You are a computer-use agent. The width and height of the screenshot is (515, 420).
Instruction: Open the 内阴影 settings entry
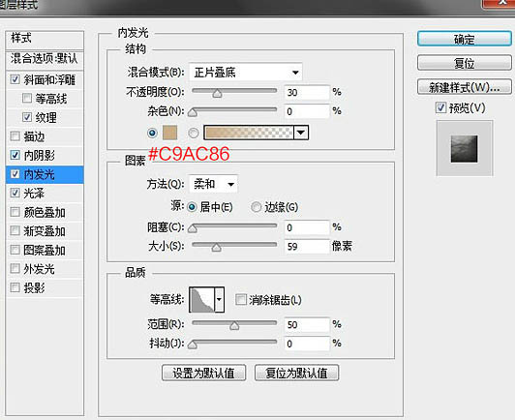pyautogui.click(x=39, y=155)
